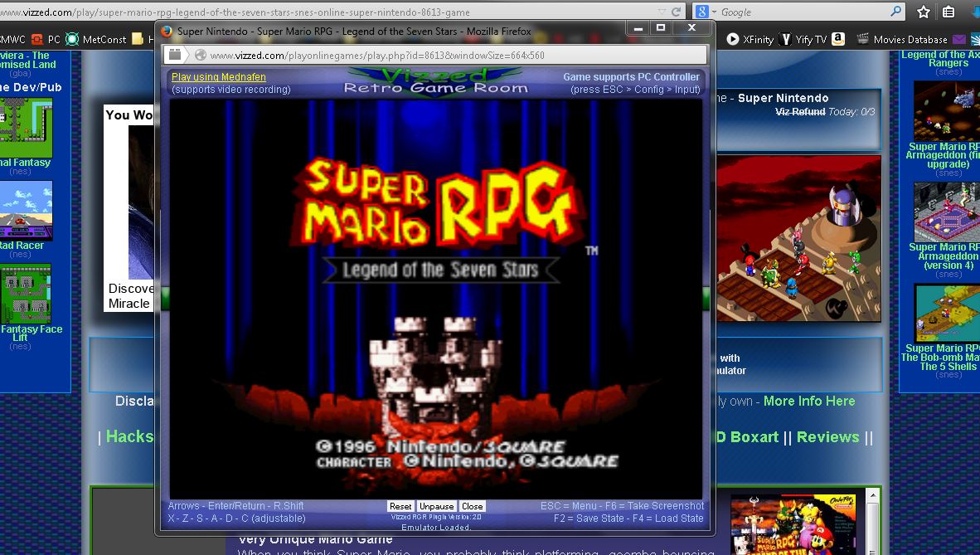Open the Legend of the Axe Rangers link
The width and height of the screenshot is (980, 555).
[x=941, y=59]
